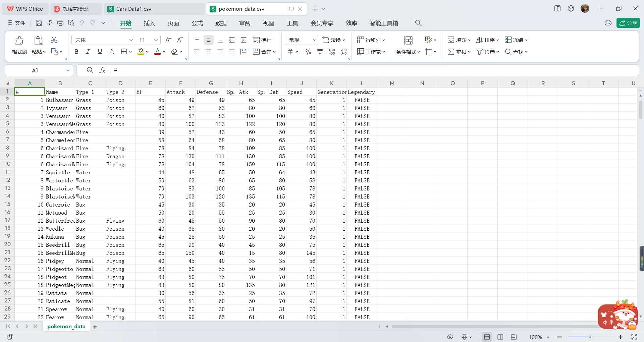The image size is (644, 342).
Task: Open the 视图 (View) ribbon tab
Action: pos(269,23)
